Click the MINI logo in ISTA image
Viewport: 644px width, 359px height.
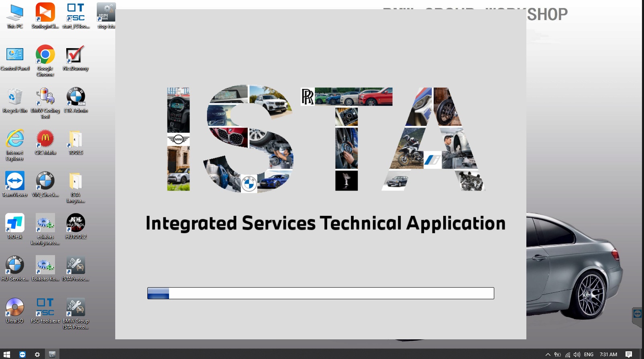pyautogui.click(x=178, y=140)
